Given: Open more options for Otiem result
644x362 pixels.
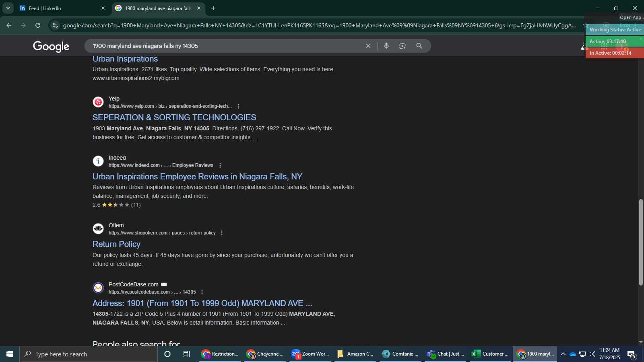Looking at the screenshot, I should coord(222,233).
